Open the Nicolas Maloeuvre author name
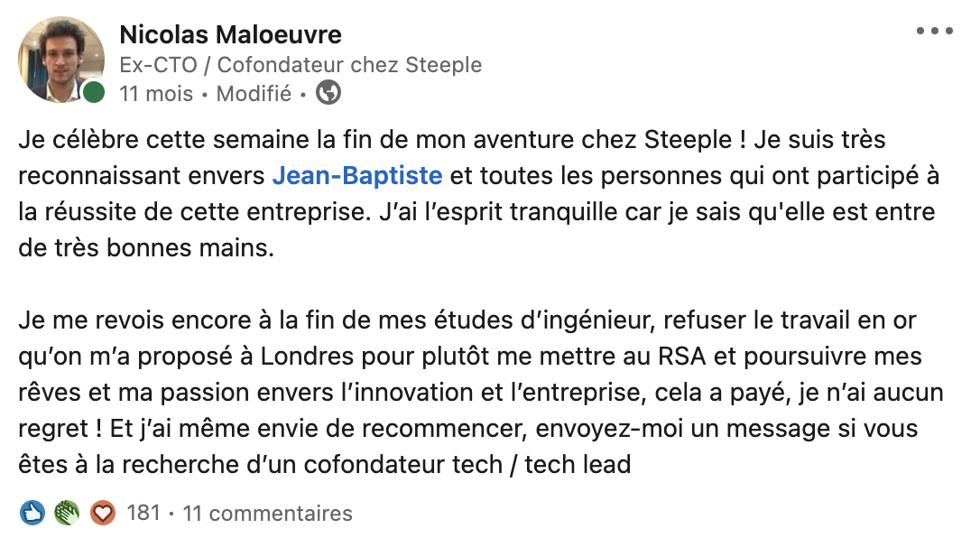Image resolution: width=980 pixels, height=538 pixels. (x=231, y=34)
